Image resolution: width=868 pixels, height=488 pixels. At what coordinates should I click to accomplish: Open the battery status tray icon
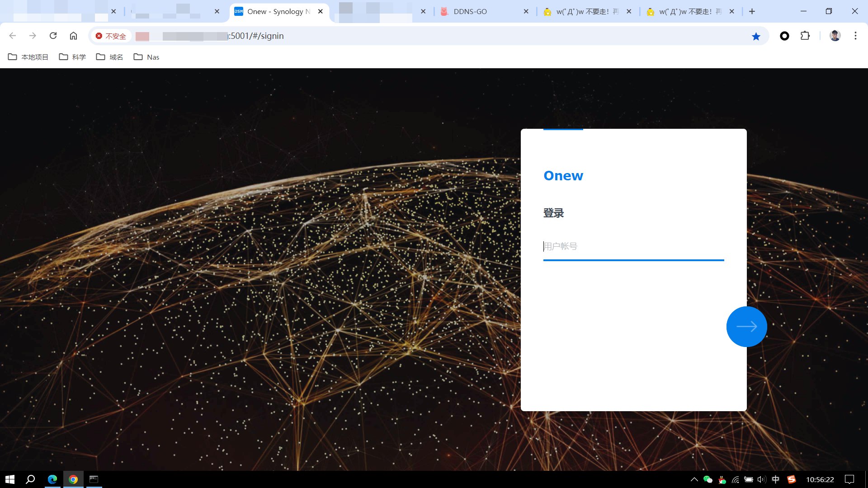(749, 479)
